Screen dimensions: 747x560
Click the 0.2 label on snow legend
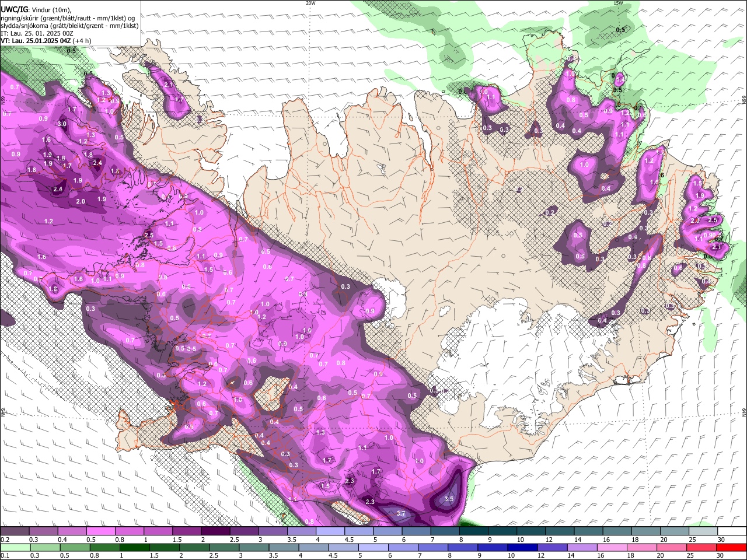[x=4, y=540]
